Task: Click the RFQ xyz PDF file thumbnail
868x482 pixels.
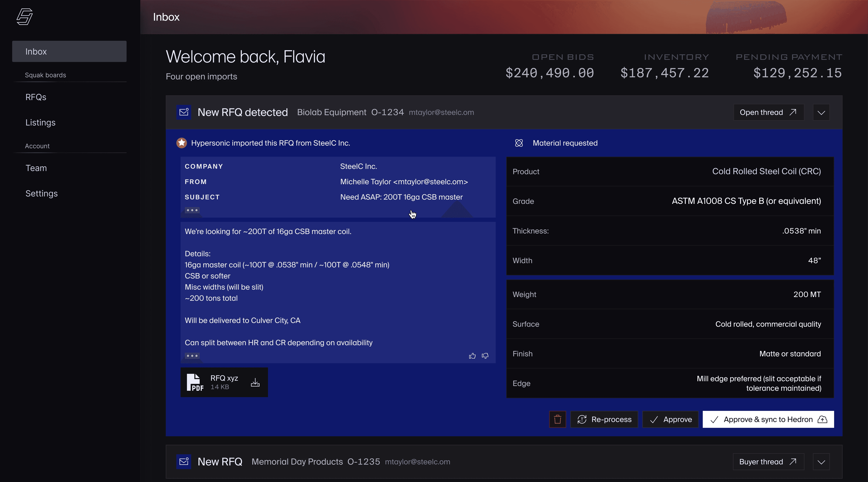Action: 195,382
